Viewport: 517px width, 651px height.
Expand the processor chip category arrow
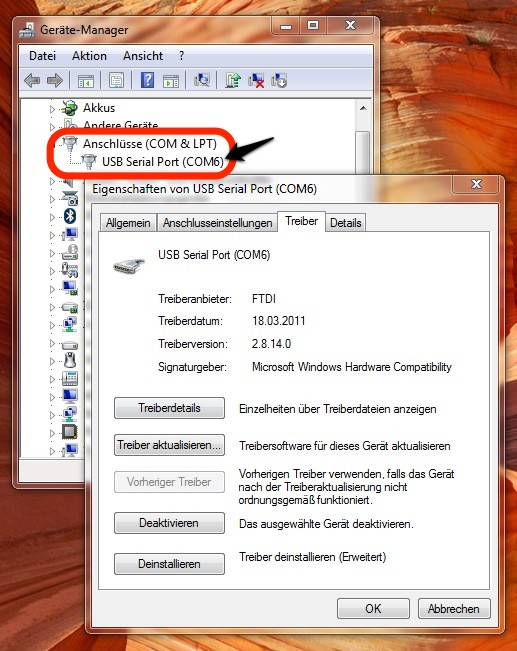pyautogui.click(x=52, y=433)
